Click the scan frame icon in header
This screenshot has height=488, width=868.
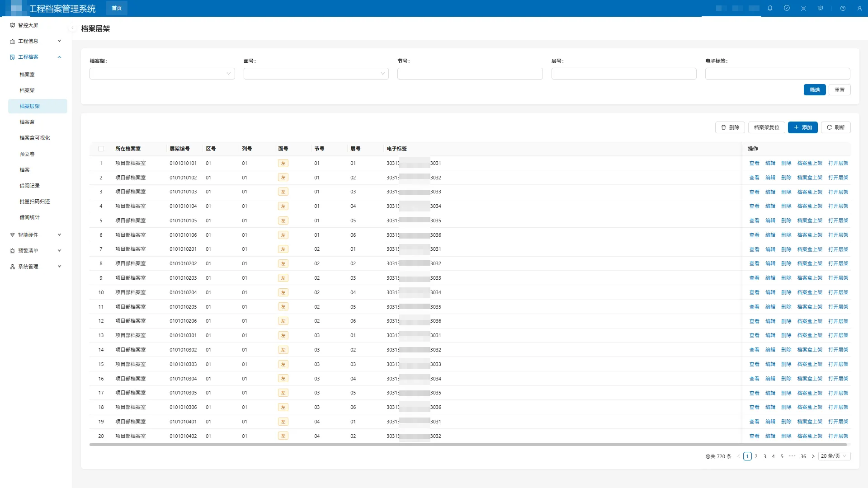[x=803, y=8]
